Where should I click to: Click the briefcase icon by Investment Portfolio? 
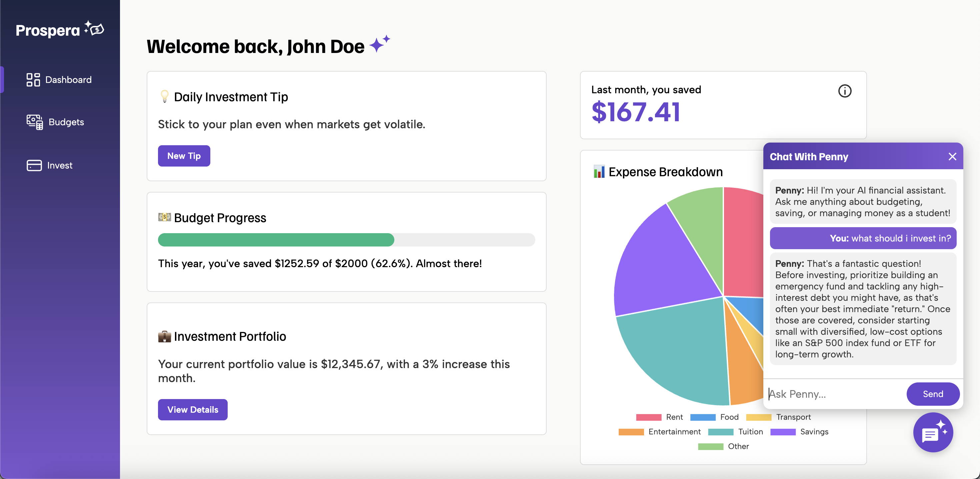point(164,336)
